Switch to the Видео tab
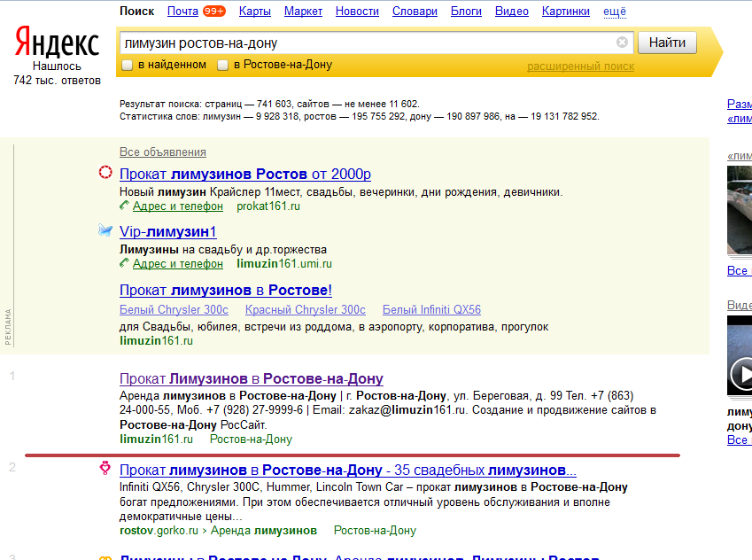Image resolution: width=752 pixels, height=560 pixels. pyautogui.click(x=512, y=11)
